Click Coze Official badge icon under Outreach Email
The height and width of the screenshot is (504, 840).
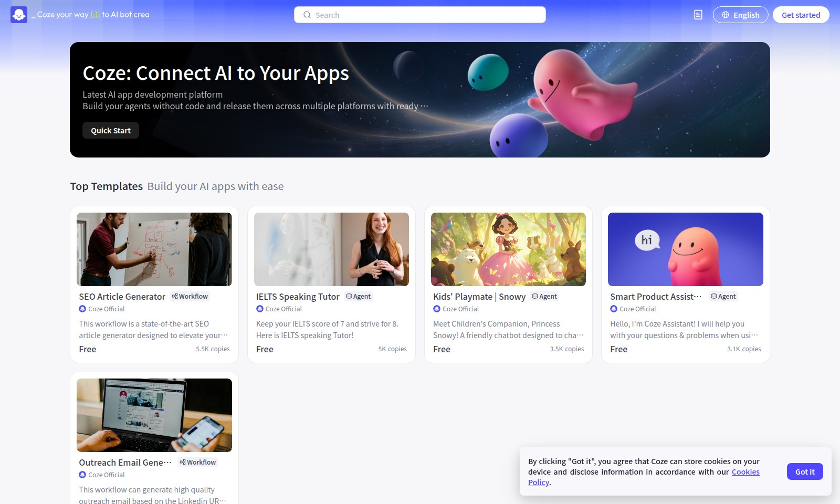[x=82, y=475]
